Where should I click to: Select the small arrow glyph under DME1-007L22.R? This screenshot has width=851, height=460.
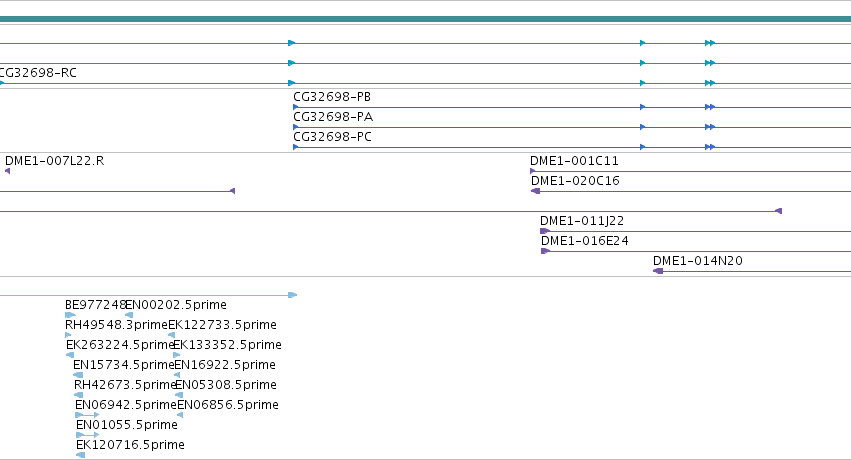(7, 171)
